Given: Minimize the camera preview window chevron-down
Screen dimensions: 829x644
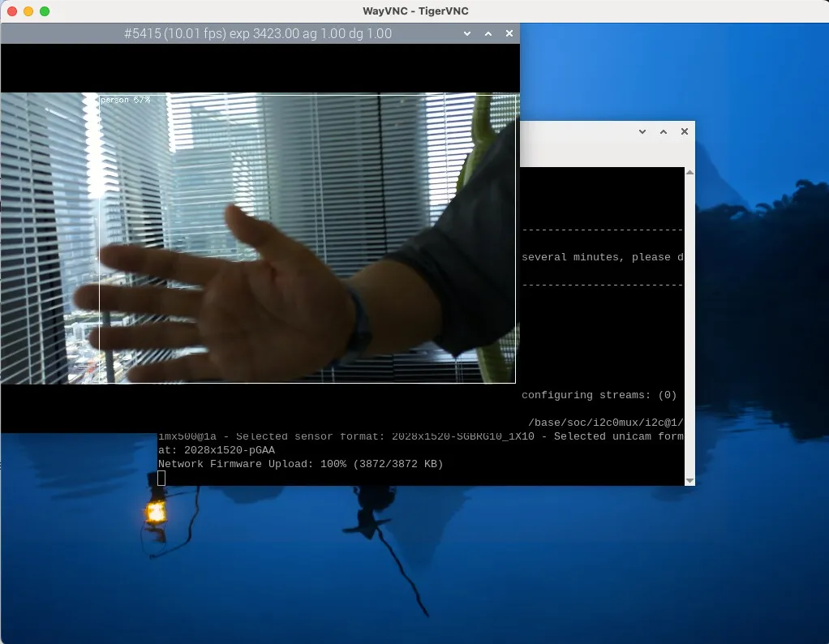Looking at the screenshot, I should (x=467, y=33).
